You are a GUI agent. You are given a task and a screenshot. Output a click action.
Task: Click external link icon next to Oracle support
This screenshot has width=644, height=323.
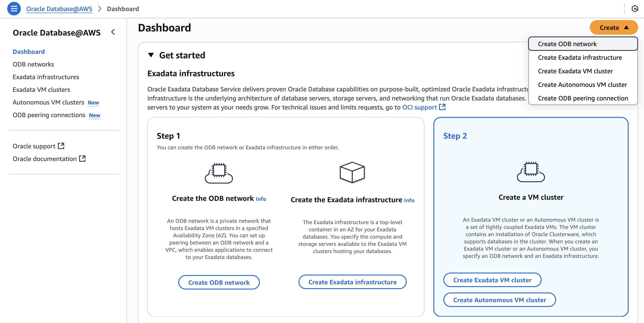tap(61, 146)
